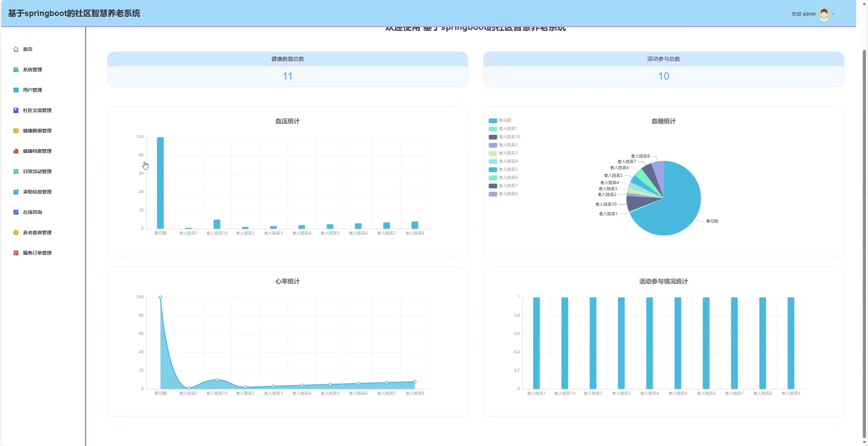Click the red 服务订单管理 icon
Image resolution: width=868 pixels, height=446 pixels.
point(16,253)
